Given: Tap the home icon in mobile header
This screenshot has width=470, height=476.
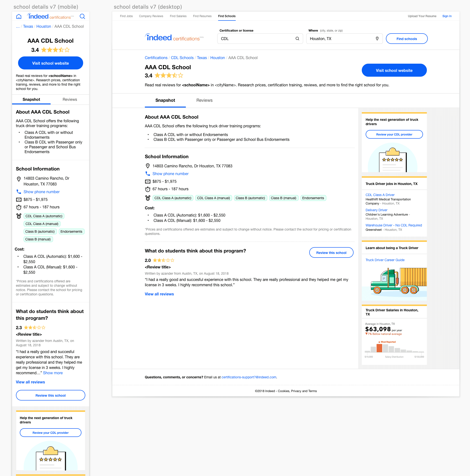Looking at the screenshot, I should tap(19, 16).
